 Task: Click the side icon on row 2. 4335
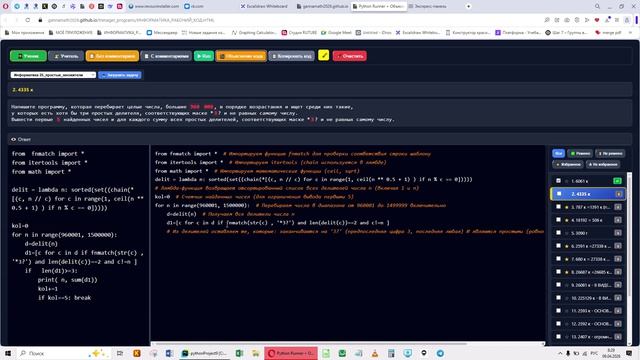click(x=618, y=194)
